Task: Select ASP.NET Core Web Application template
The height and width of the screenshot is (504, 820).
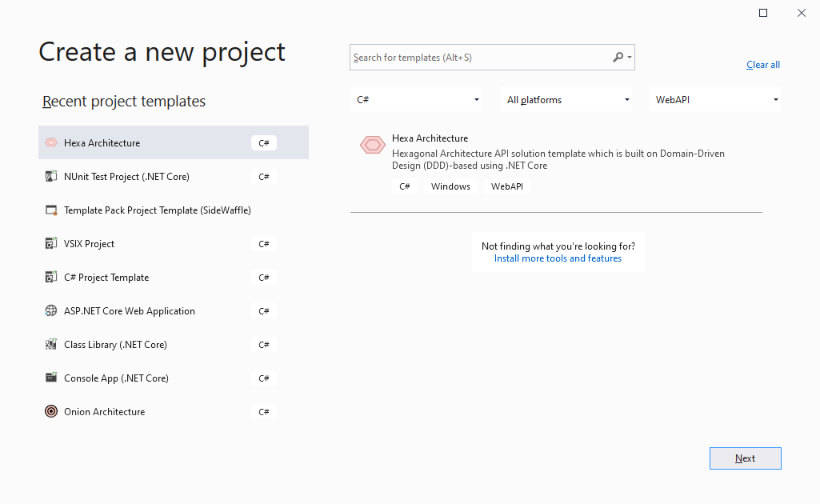Action: 174,310
